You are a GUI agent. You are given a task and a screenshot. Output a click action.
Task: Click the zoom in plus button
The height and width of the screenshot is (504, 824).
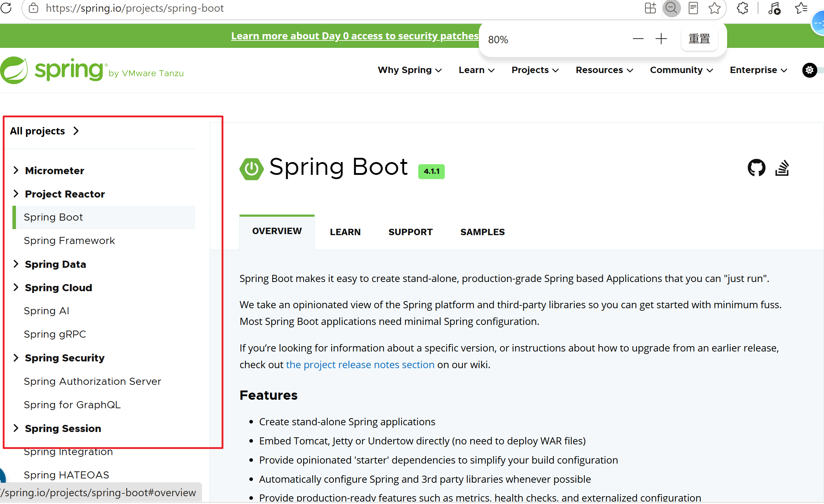(x=661, y=39)
